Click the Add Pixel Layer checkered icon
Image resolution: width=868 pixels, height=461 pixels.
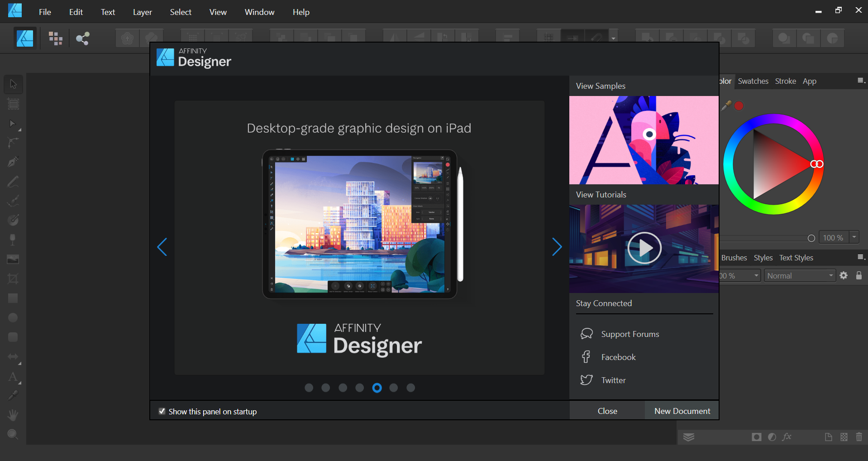click(x=844, y=437)
